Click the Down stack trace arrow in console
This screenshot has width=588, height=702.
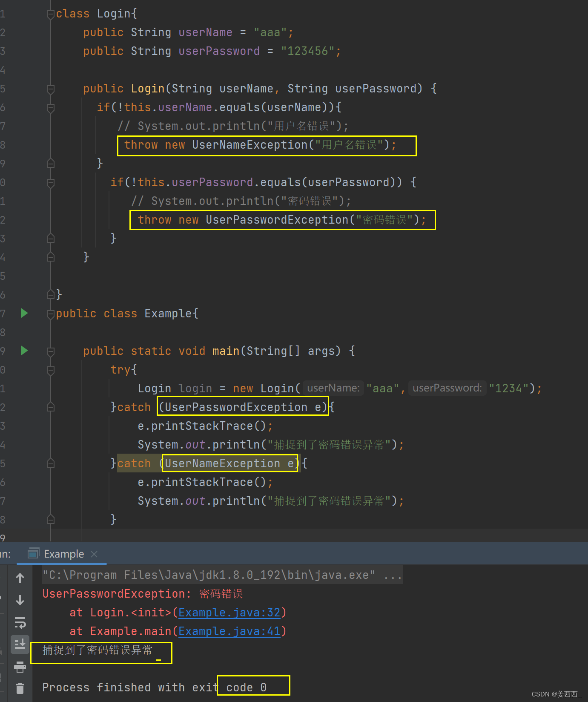(20, 600)
